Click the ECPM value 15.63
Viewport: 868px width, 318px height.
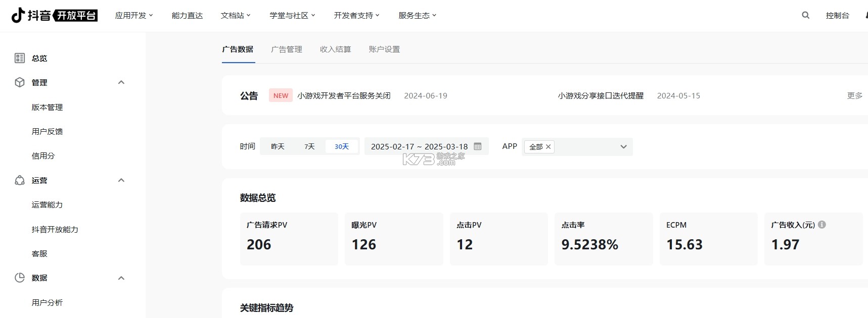click(x=684, y=245)
